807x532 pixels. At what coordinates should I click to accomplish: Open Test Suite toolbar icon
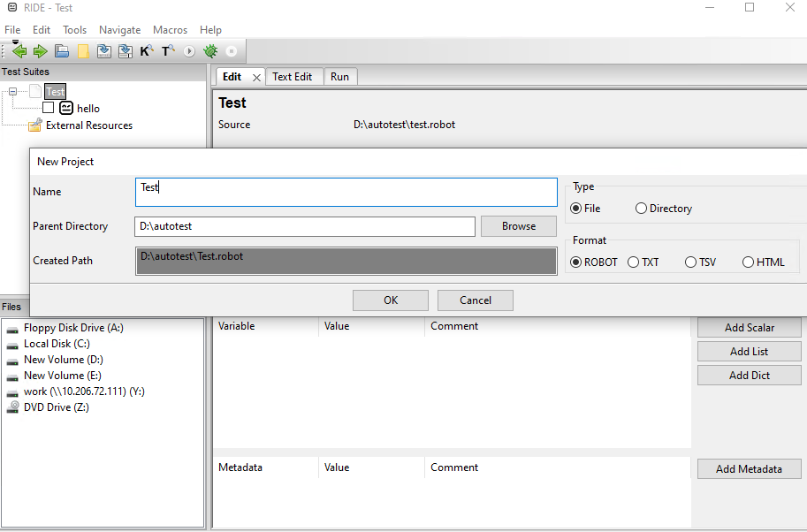coord(62,51)
